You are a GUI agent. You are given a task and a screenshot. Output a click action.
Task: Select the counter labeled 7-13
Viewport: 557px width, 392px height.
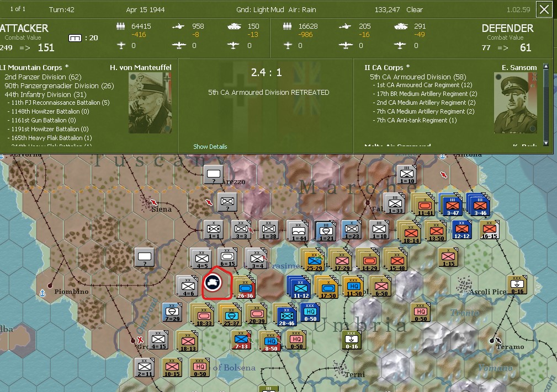[241, 340]
